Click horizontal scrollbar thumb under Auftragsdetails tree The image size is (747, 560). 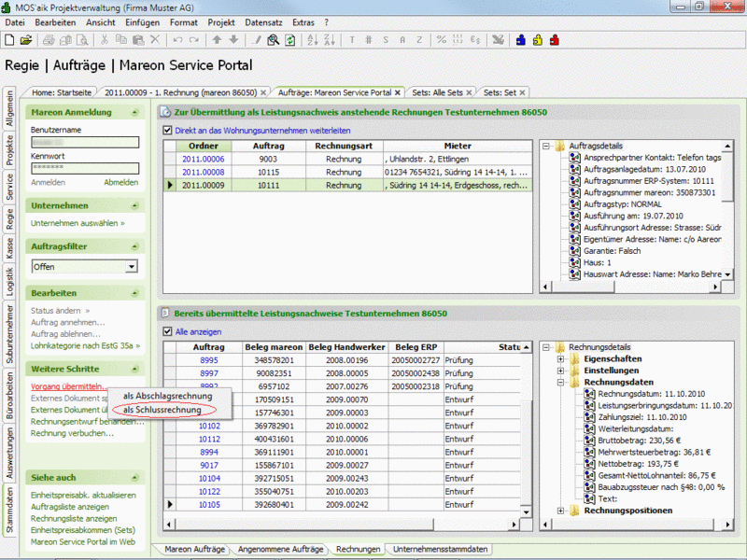click(583, 287)
